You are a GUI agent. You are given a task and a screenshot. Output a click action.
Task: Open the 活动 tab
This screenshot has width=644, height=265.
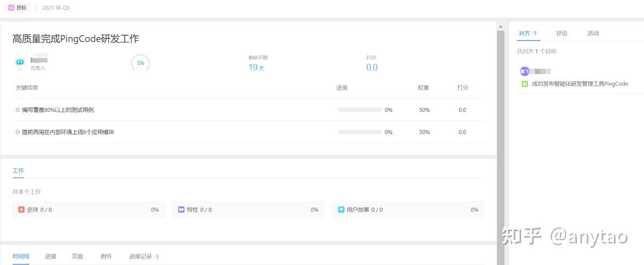(593, 33)
